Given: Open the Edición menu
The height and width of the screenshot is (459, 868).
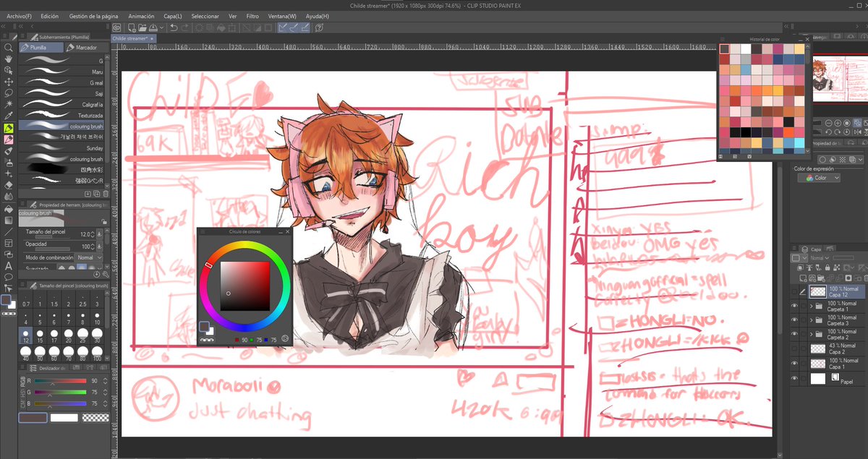Looking at the screenshot, I should click(x=50, y=16).
